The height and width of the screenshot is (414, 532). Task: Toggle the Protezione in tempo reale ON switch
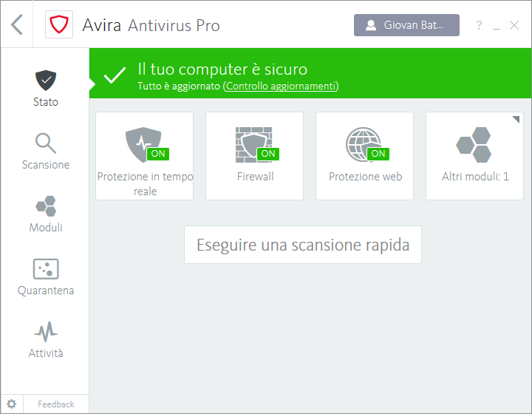157,154
